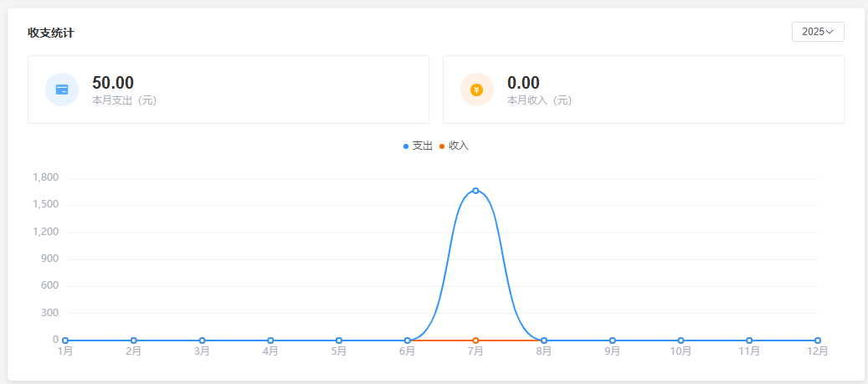The height and width of the screenshot is (384, 868).
Task: Click the orange 收入 legend dot
Action: (x=442, y=146)
